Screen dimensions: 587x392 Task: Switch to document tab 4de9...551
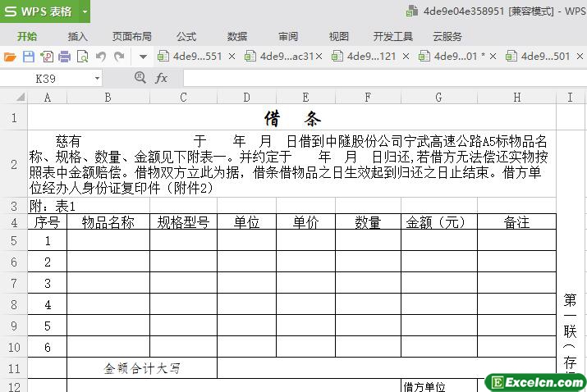[x=190, y=57]
